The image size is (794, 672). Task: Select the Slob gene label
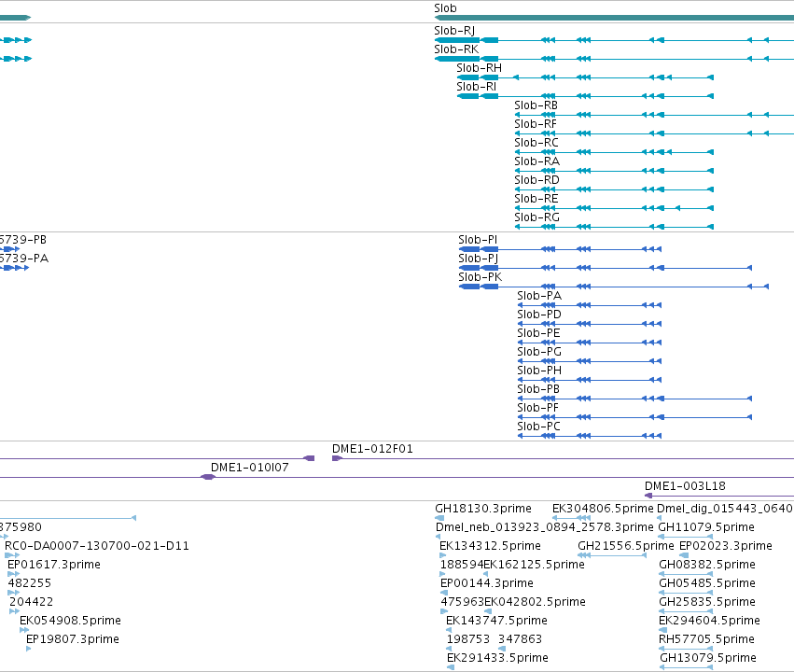pyautogui.click(x=445, y=8)
